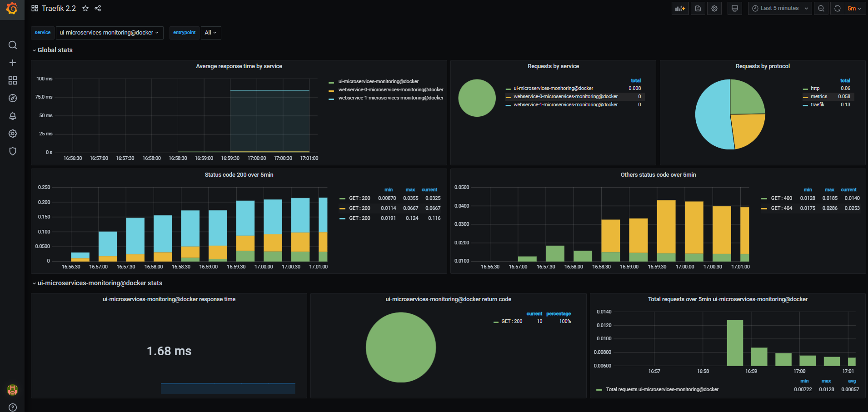The image size is (868, 412).
Task: Sort Others status code legend by min
Action: click(x=808, y=190)
